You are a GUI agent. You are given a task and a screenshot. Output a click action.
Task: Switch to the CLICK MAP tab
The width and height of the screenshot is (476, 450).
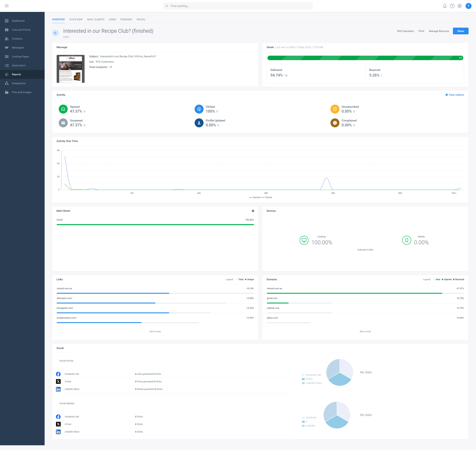[76, 19]
